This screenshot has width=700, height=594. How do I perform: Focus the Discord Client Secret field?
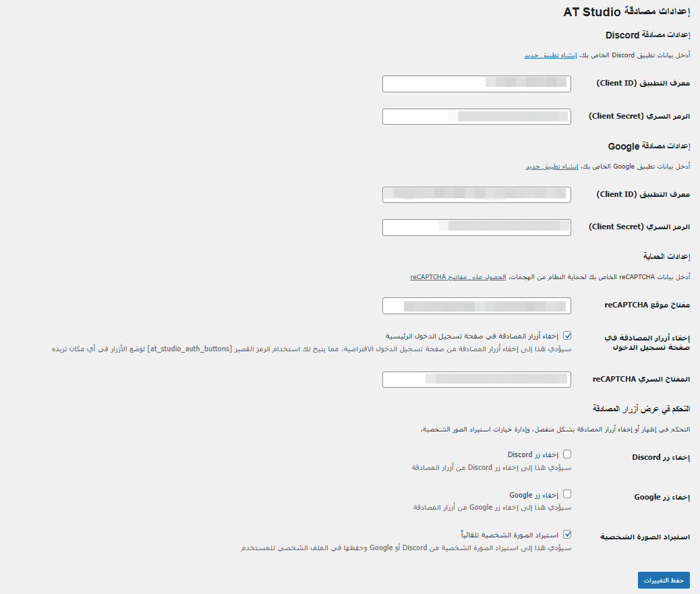(476, 117)
